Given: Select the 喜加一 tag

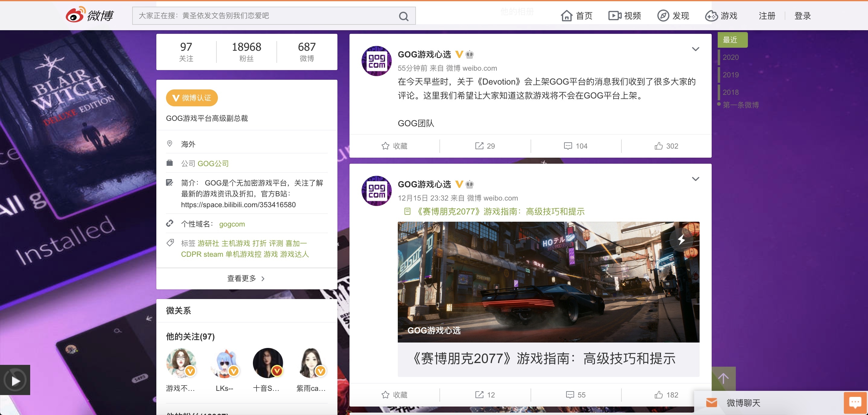Looking at the screenshot, I should [296, 243].
